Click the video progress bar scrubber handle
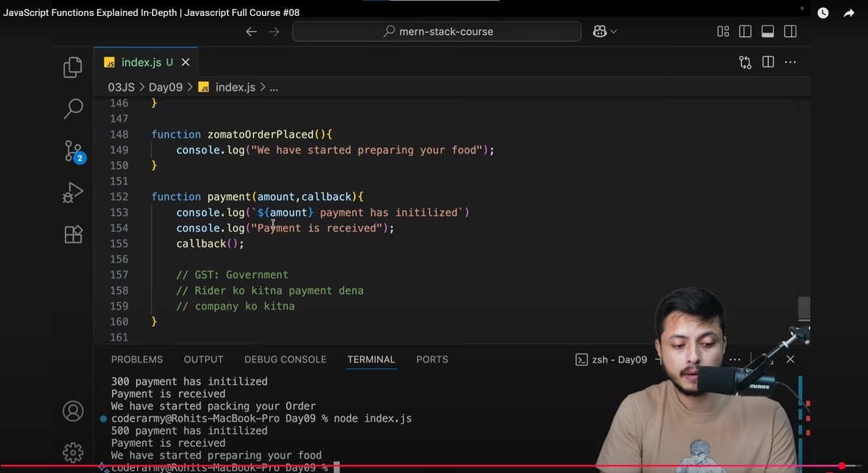 [841, 466]
